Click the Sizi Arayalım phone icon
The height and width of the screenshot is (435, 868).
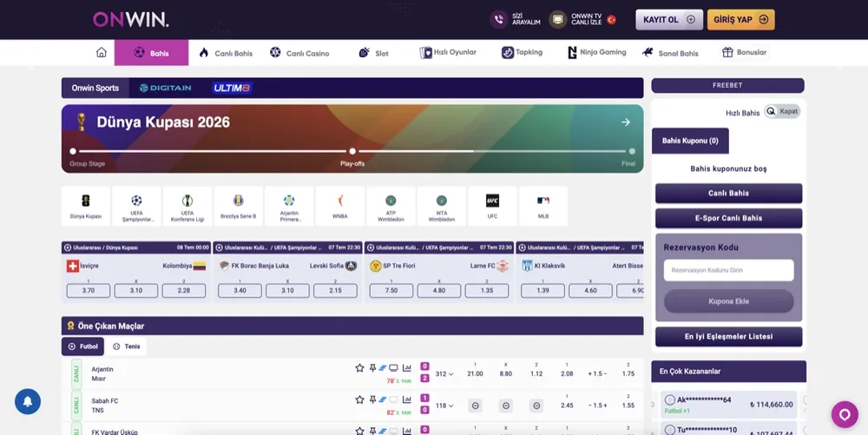(x=499, y=19)
